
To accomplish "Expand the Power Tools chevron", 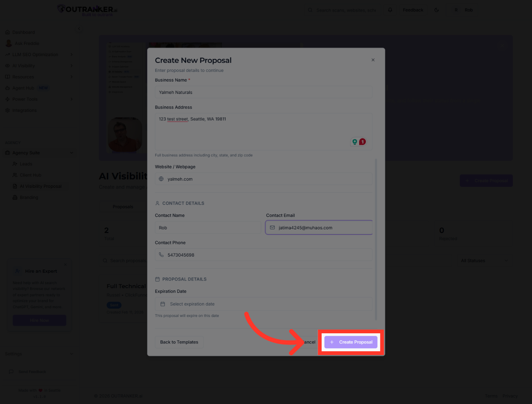I will point(71,99).
